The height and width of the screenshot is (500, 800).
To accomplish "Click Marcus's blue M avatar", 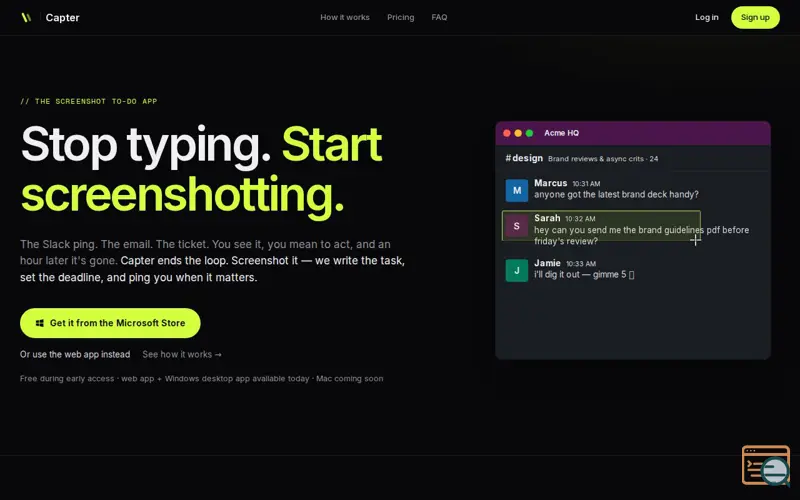I will pos(517,190).
